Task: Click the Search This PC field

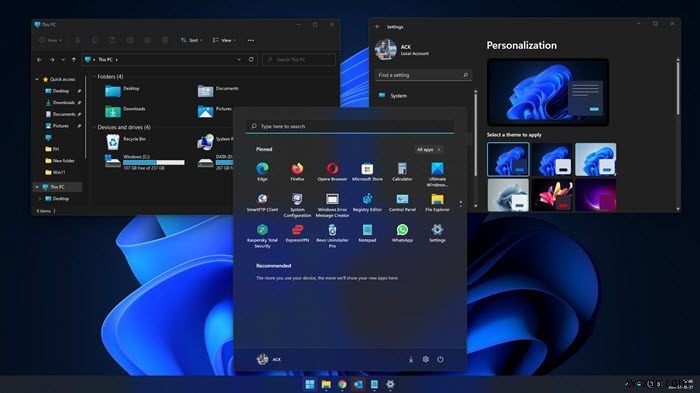Action: (x=299, y=59)
